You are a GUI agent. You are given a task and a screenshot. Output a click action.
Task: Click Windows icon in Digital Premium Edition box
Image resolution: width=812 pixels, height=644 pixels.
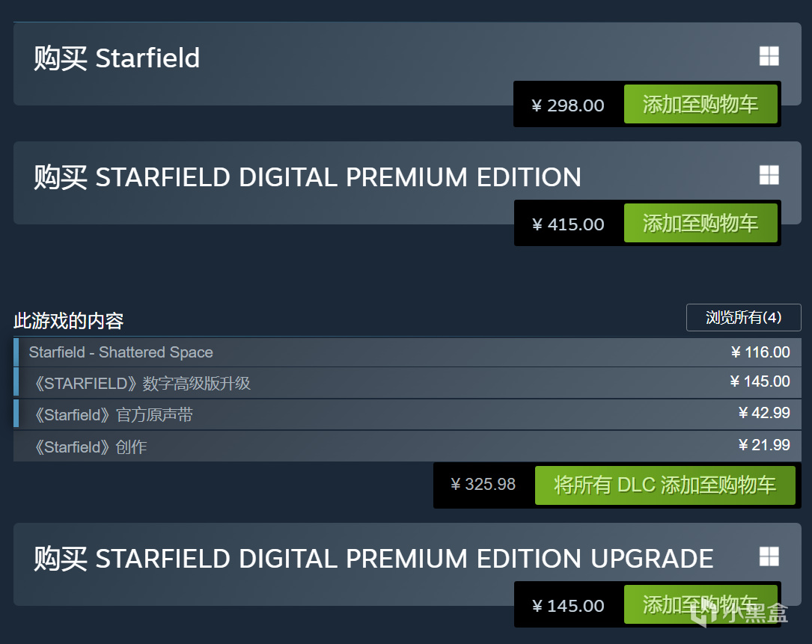pyautogui.click(x=769, y=175)
